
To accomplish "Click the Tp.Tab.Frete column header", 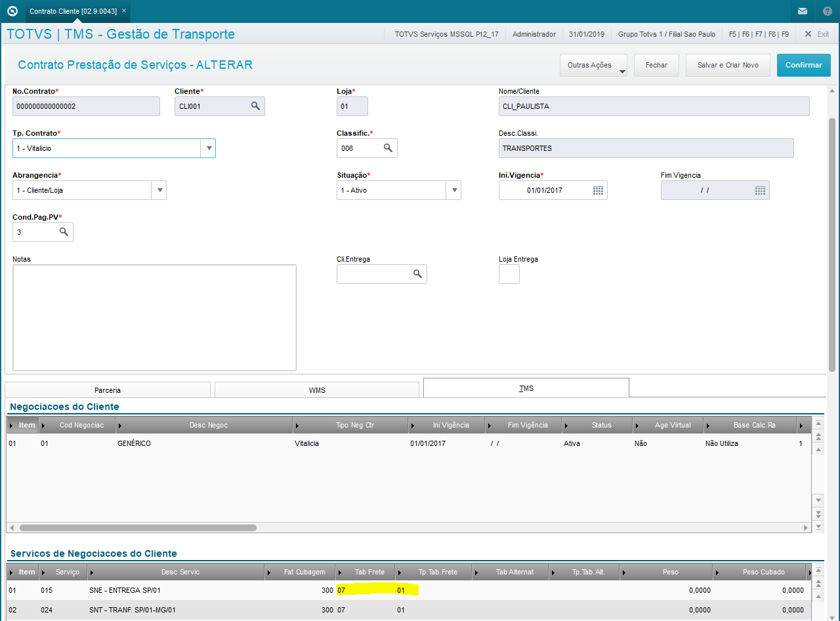I will [x=434, y=572].
